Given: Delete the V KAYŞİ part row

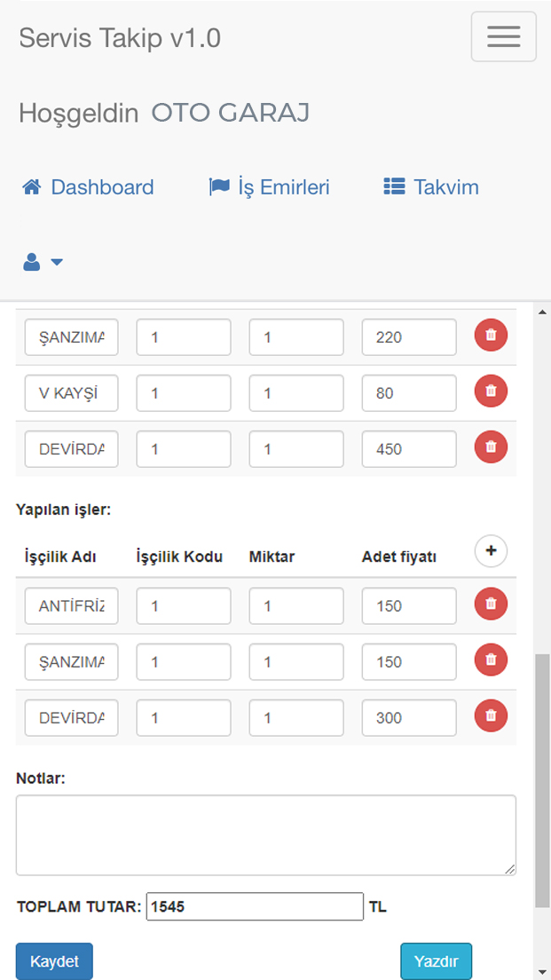Looking at the screenshot, I should (491, 391).
